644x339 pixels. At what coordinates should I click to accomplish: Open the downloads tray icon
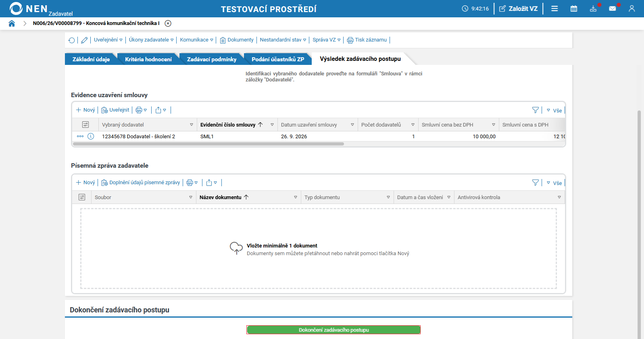click(593, 8)
